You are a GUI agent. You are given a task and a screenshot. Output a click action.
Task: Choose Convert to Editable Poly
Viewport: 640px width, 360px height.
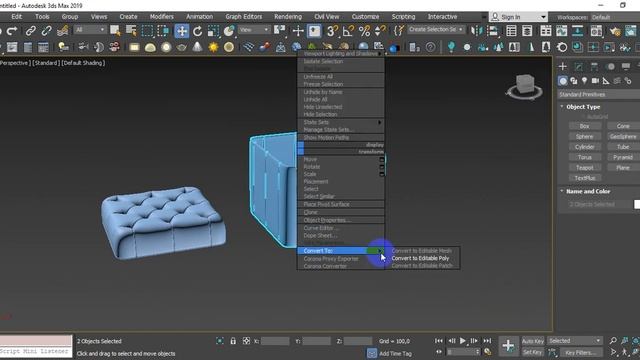tap(420, 258)
